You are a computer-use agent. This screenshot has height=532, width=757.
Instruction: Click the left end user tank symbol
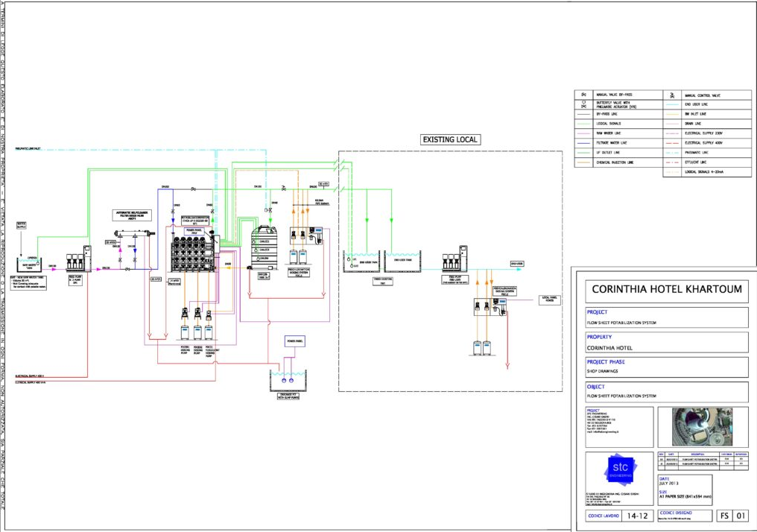pos(361,262)
